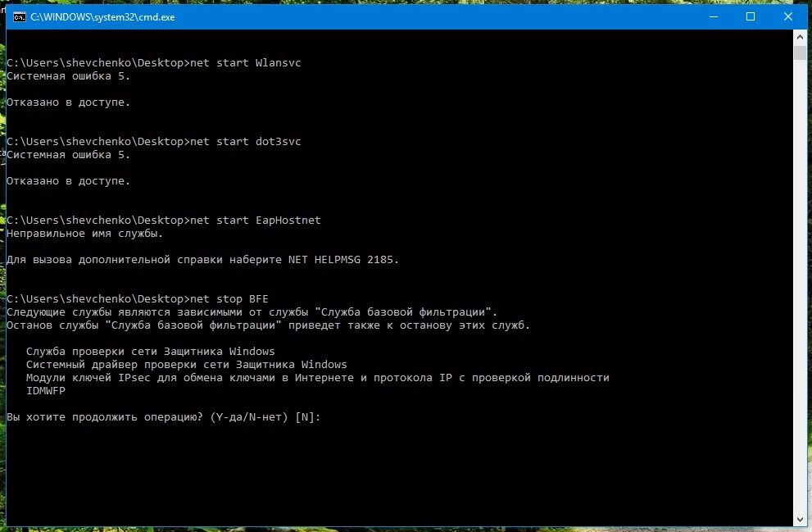Image resolution: width=812 pixels, height=532 pixels.
Task: Click the command 'net stop BFE'
Action: click(229, 299)
